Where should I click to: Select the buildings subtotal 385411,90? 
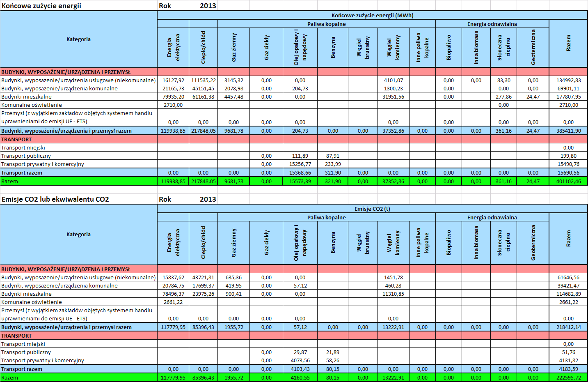(568, 131)
